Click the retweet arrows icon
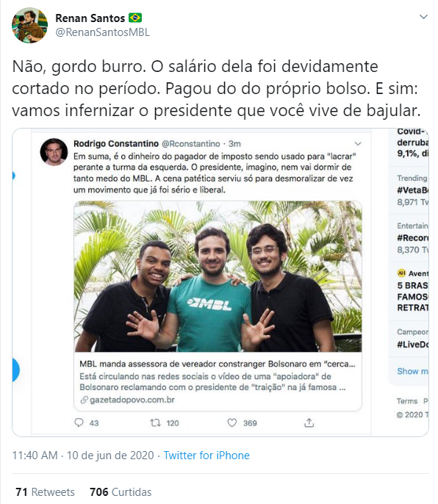 pyautogui.click(x=155, y=422)
